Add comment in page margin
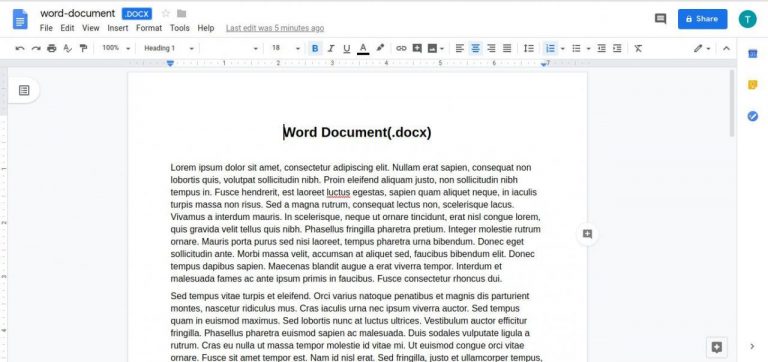 point(587,234)
